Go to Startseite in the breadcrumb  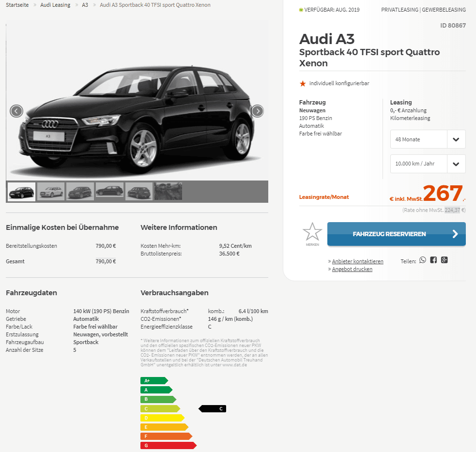[x=17, y=5]
